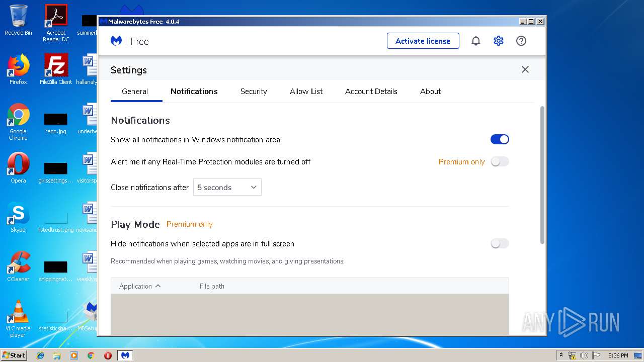
Task: Launch Google Chrome desktop shortcut
Action: point(18,122)
